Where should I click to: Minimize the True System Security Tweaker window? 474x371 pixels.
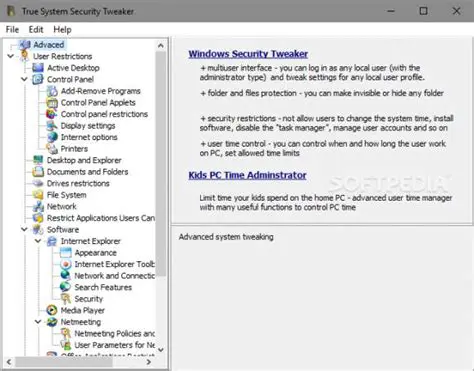[391, 11]
